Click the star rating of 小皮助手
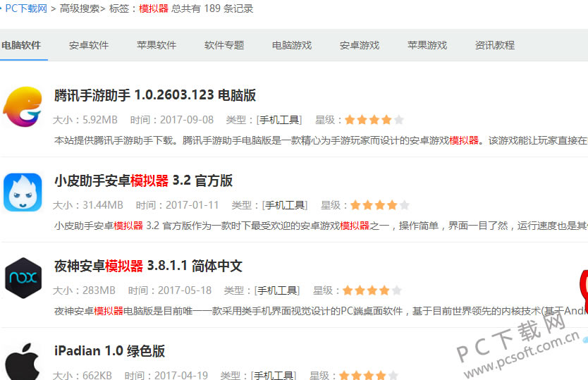588x380 pixels. click(x=380, y=205)
